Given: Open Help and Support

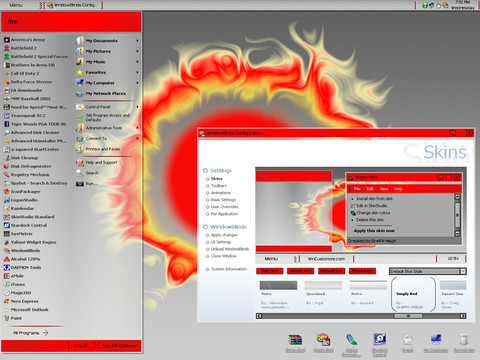Looking at the screenshot, I should click(97, 162).
